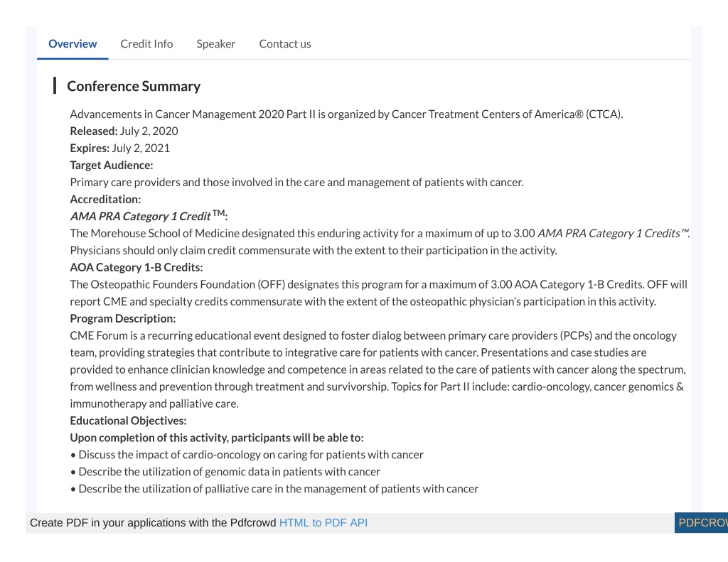The width and height of the screenshot is (728, 562).
Task: Click the 'AOA Category 1-B Credits:' label
Action: click(136, 267)
